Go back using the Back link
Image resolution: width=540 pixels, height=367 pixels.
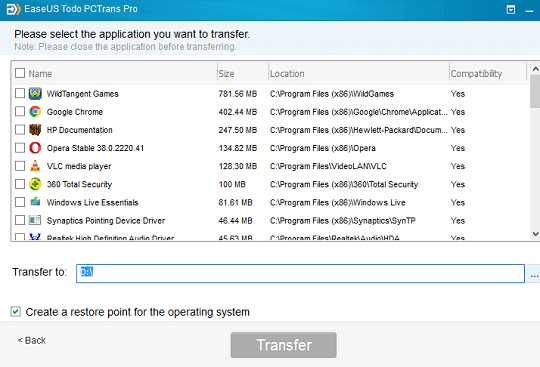pyautogui.click(x=32, y=340)
